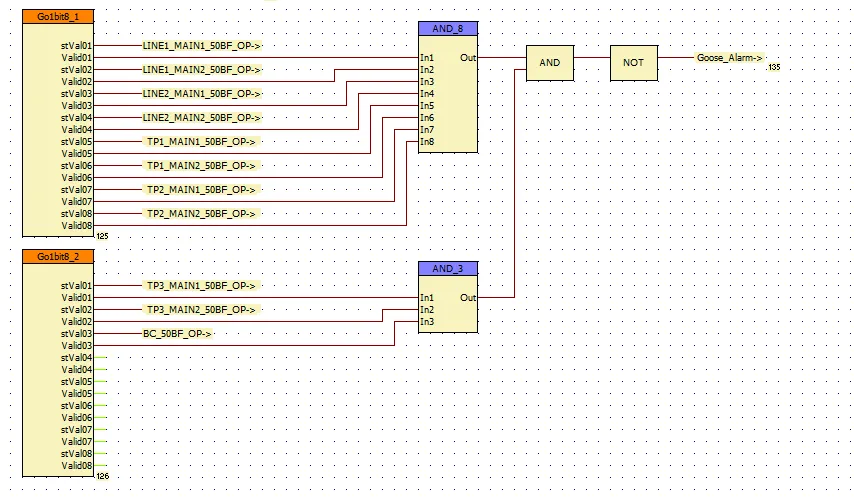The image size is (860, 498).
Task: Click the AND_3 block title
Action: (x=448, y=269)
